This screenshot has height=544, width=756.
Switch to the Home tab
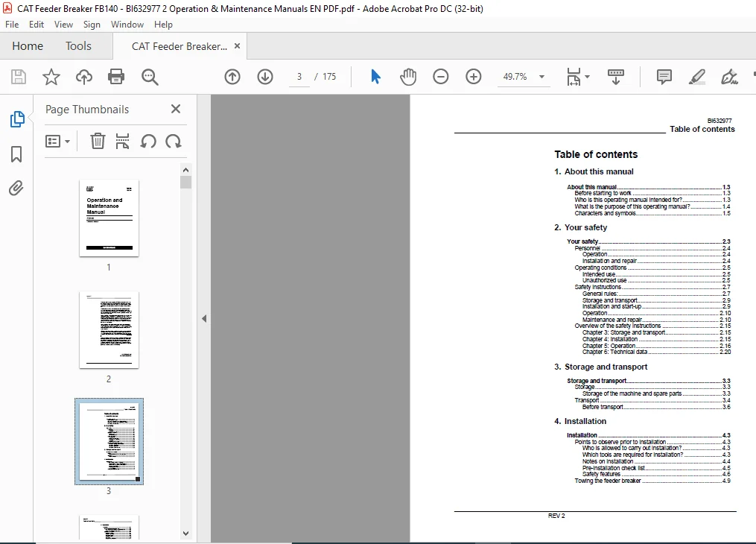tap(28, 46)
